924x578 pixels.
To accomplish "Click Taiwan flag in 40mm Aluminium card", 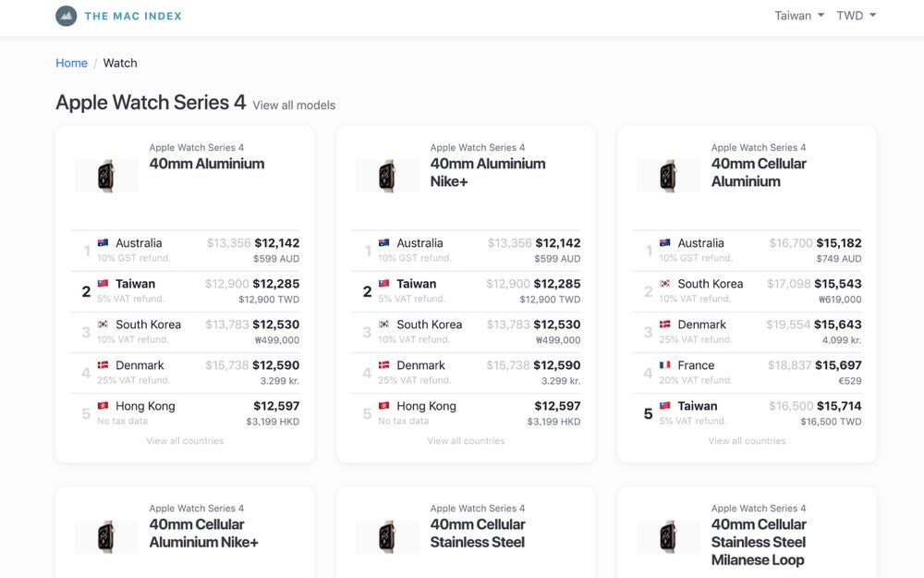I will (x=103, y=284).
